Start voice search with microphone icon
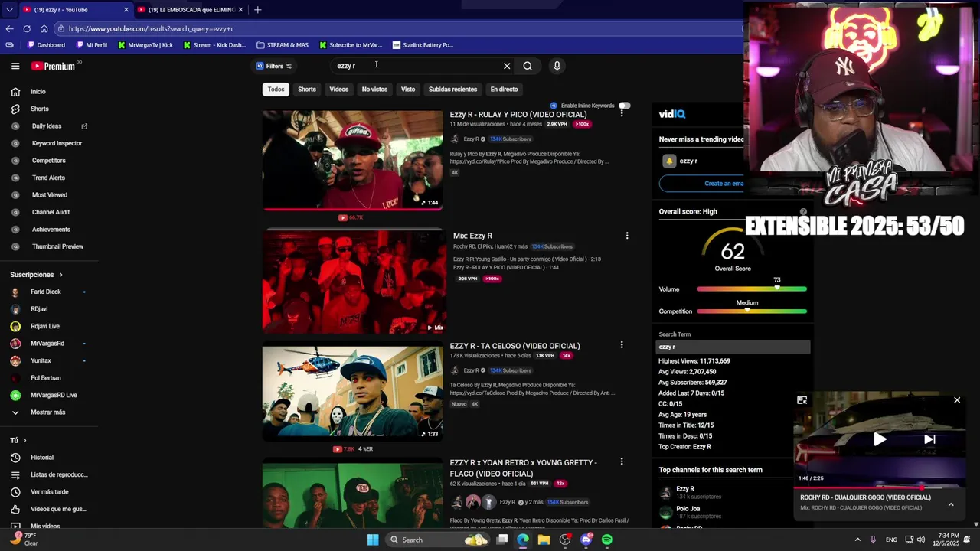The image size is (980, 551). point(557,66)
